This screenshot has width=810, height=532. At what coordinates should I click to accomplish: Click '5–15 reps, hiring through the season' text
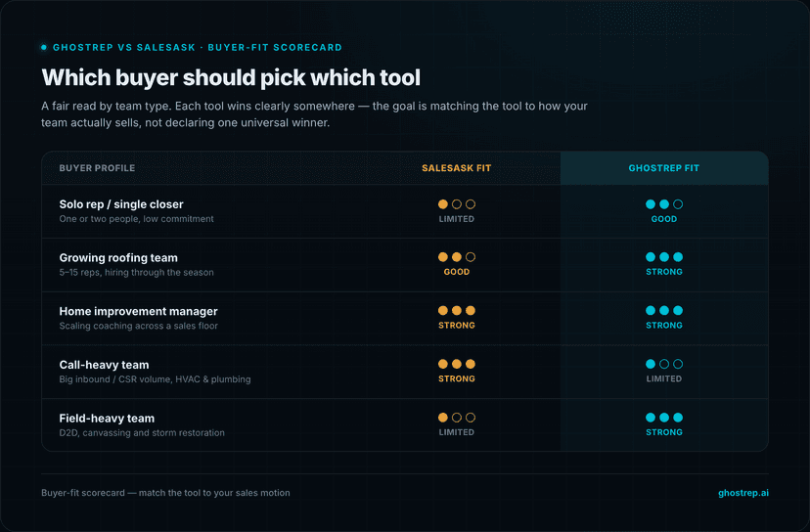point(136,272)
